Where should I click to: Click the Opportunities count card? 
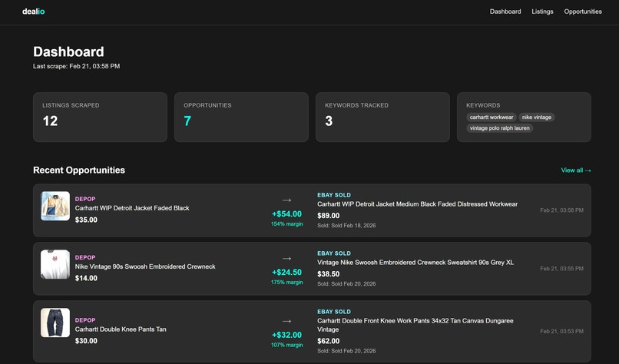click(241, 117)
